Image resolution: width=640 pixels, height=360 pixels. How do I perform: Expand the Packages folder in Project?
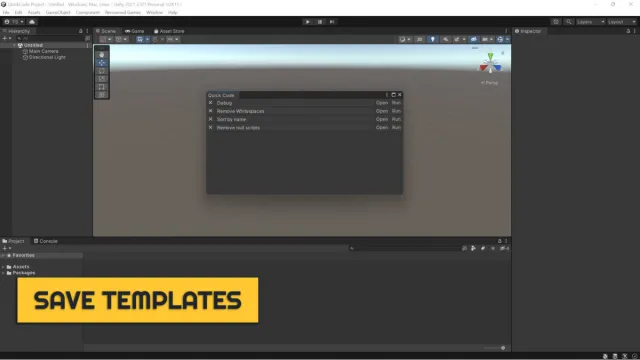pos(3,273)
